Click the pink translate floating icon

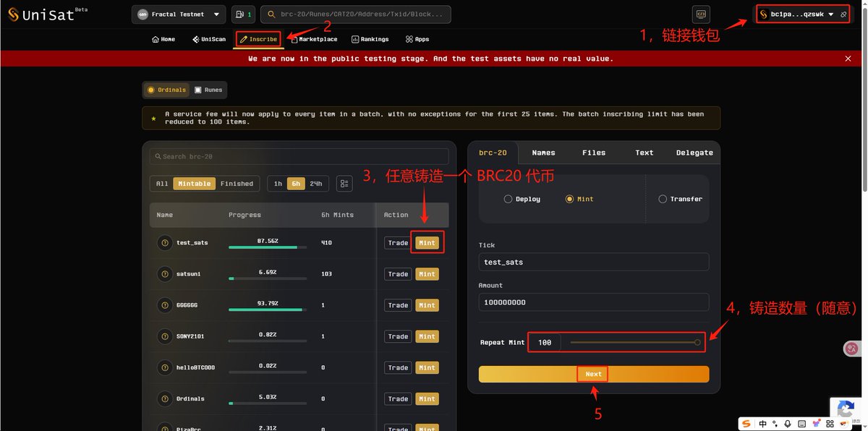pyautogui.click(x=851, y=349)
